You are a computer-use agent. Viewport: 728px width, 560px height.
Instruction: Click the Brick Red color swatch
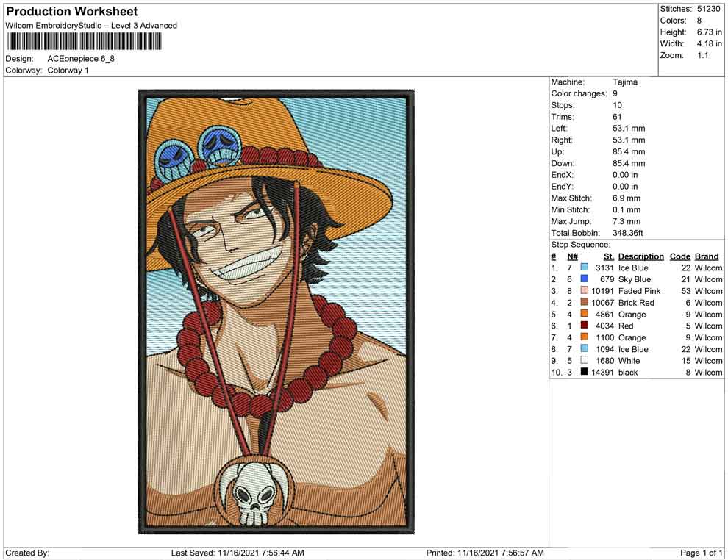tap(585, 303)
